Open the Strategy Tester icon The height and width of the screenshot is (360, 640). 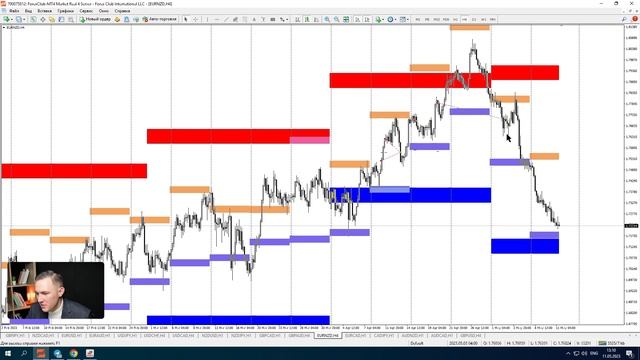coord(71,19)
